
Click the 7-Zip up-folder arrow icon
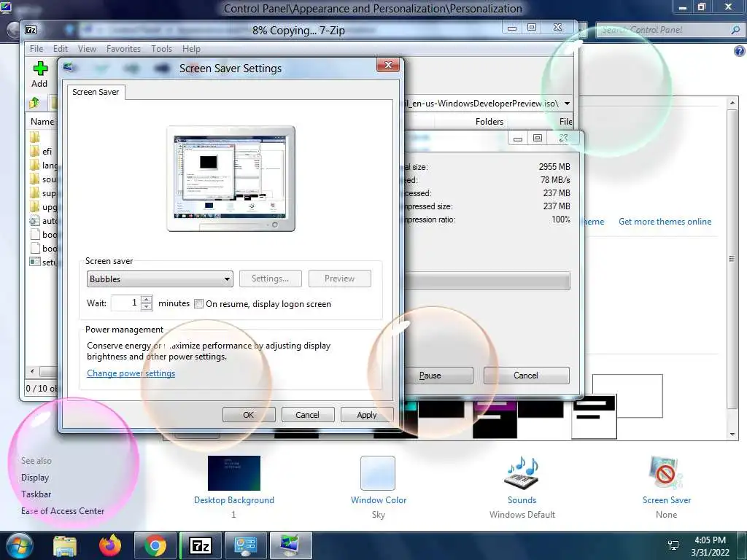34,102
